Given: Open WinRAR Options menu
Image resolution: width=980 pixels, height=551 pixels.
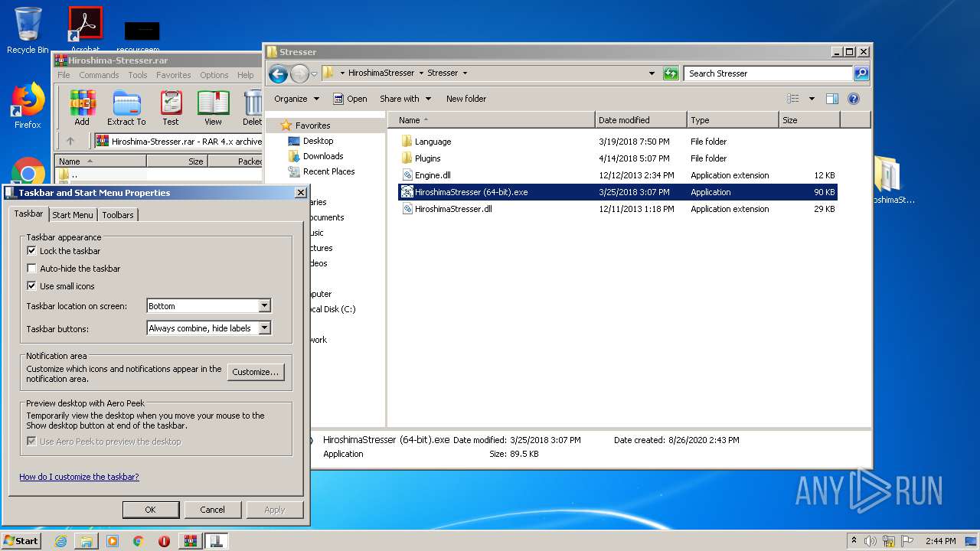Looking at the screenshot, I should coord(214,75).
